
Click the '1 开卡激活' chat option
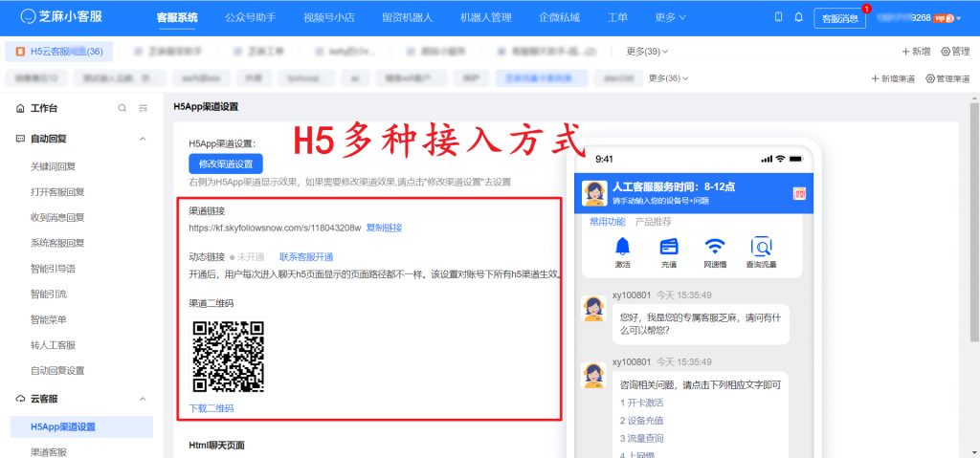642,403
